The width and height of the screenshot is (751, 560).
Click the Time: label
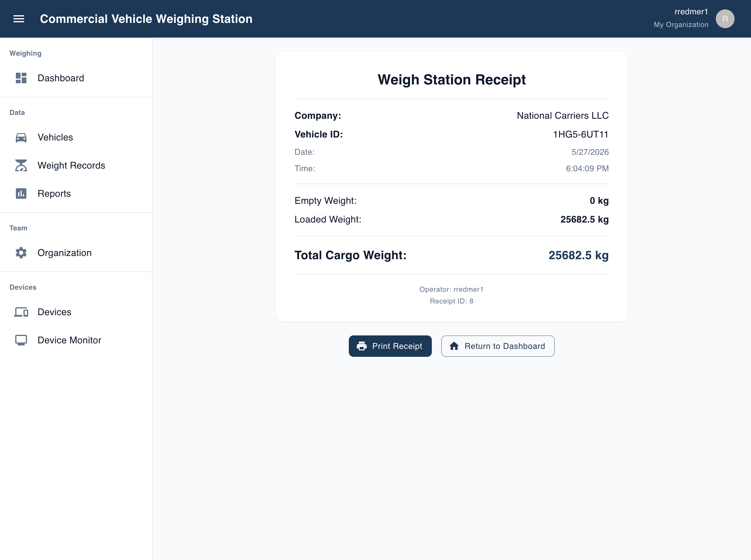305,169
